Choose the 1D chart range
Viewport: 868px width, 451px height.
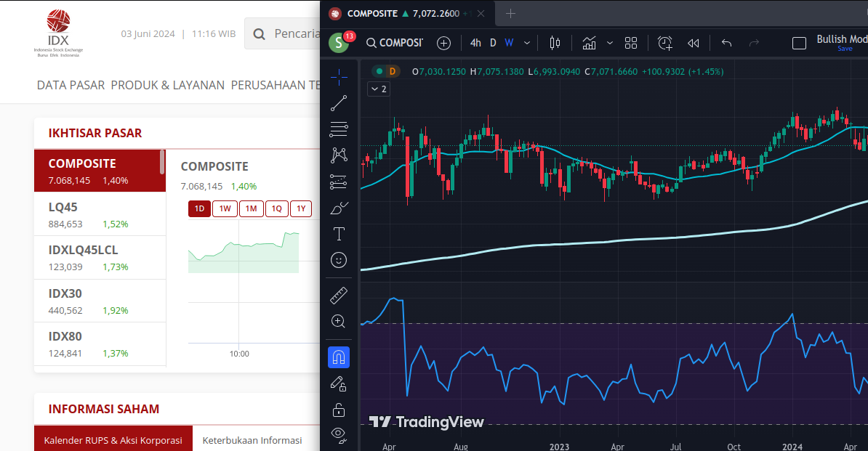tap(199, 208)
